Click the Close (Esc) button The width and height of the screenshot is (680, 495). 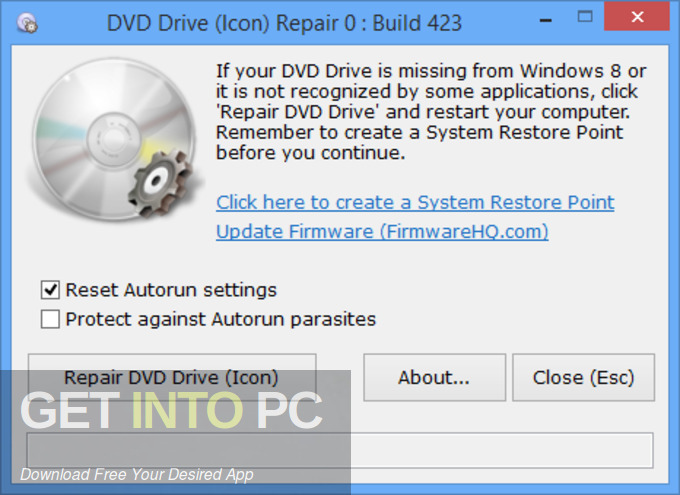click(583, 377)
